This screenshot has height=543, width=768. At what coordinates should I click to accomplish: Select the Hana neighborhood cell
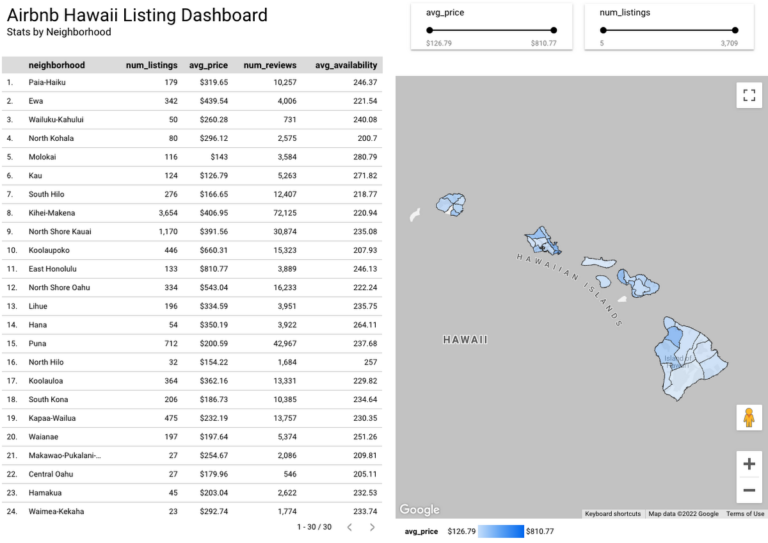38,325
